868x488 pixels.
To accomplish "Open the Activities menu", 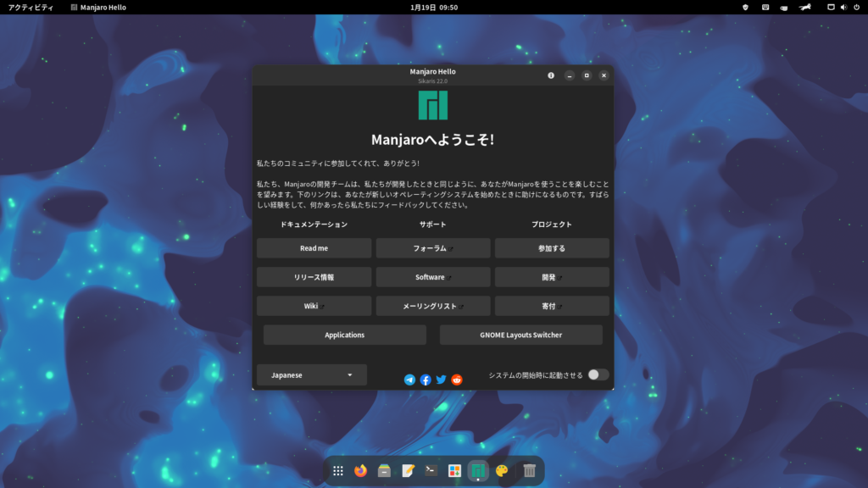I will [31, 7].
